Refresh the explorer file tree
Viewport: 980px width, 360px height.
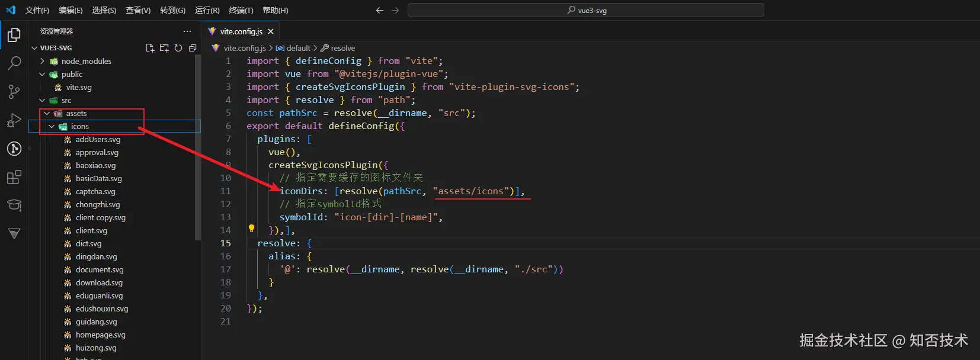(x=178, y=48)
